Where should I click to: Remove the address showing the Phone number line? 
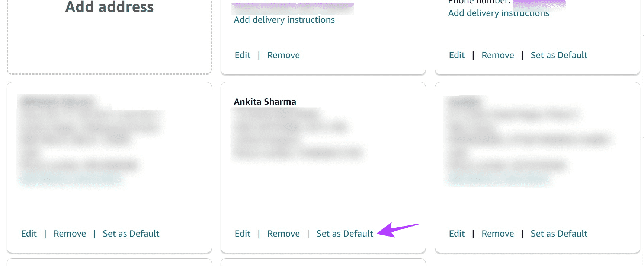pos(498,55)
